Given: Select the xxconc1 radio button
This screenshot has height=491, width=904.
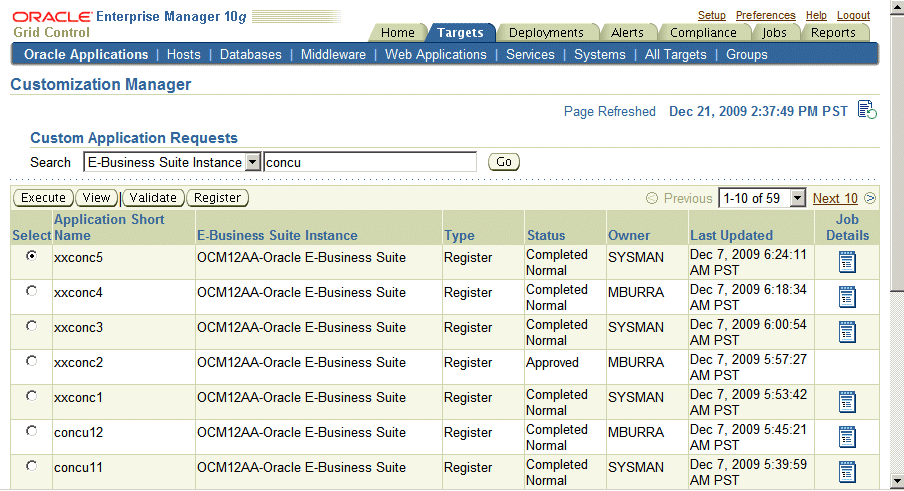Looking at the screenshot, I should coord(32,396).
